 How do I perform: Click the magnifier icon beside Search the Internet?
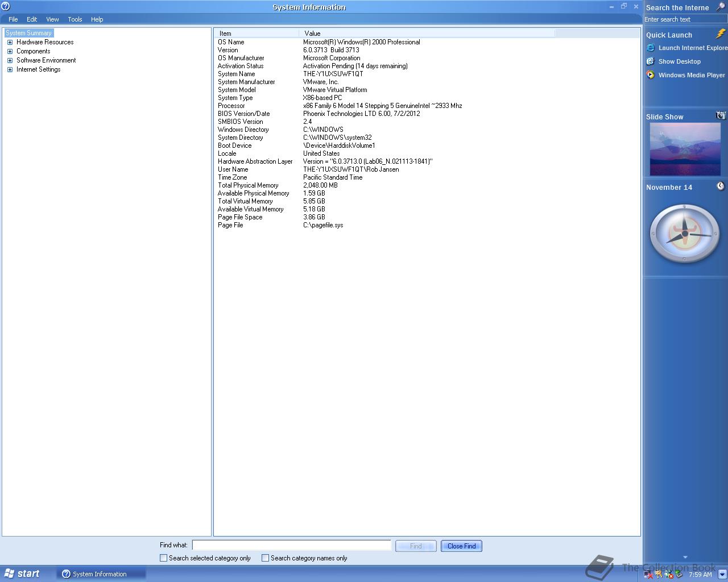(x=720, y=7)
